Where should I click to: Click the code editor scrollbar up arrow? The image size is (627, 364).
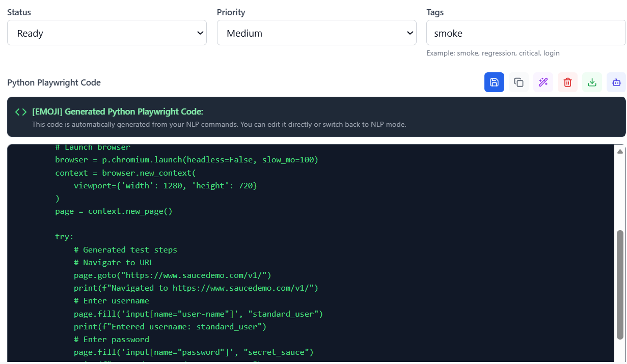[x=620, y=152]
